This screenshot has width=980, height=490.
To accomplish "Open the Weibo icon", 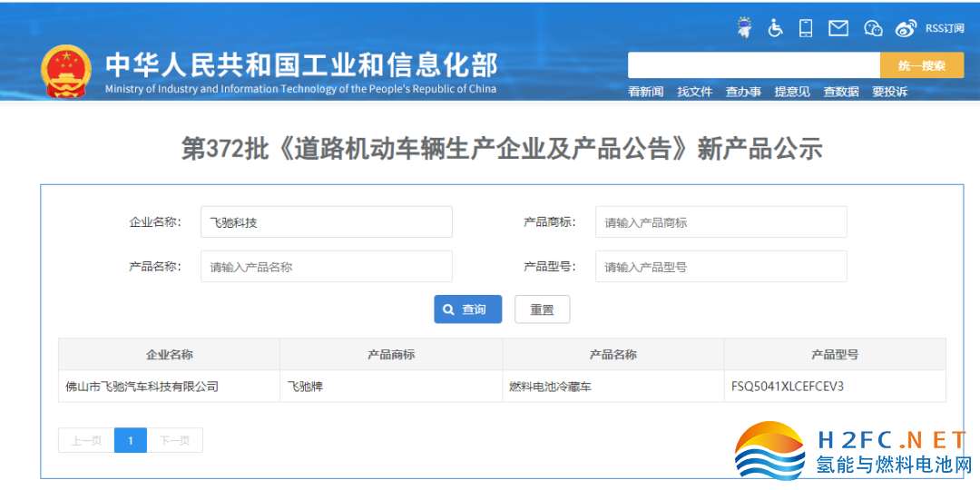I will click(x=906, y=28).
